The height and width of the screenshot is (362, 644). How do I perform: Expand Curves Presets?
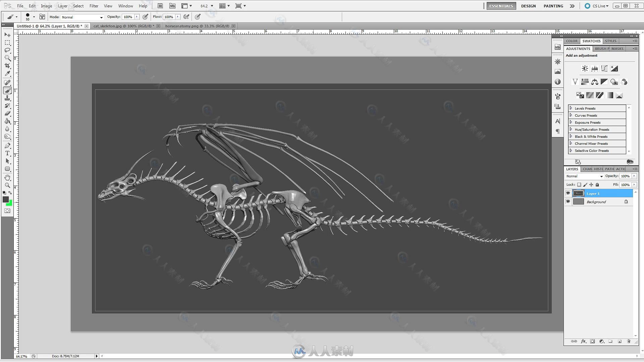(571, 115)
